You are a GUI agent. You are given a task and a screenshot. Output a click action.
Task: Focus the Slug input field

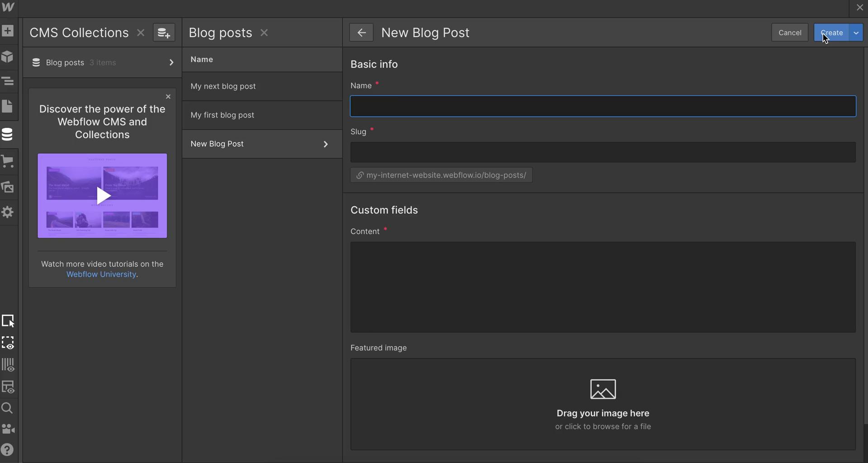tap(603, 152)
